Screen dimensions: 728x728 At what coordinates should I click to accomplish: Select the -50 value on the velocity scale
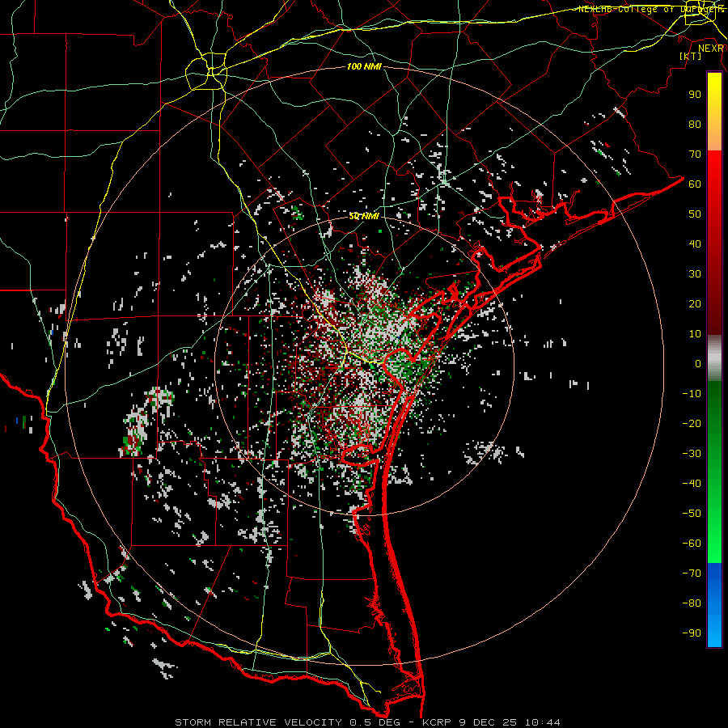click(692, 514)
